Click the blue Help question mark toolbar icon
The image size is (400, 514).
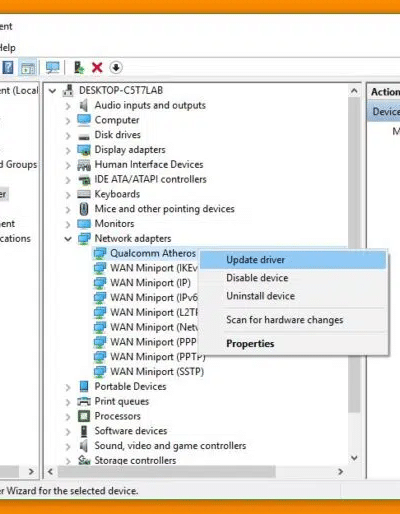point(8,68)
